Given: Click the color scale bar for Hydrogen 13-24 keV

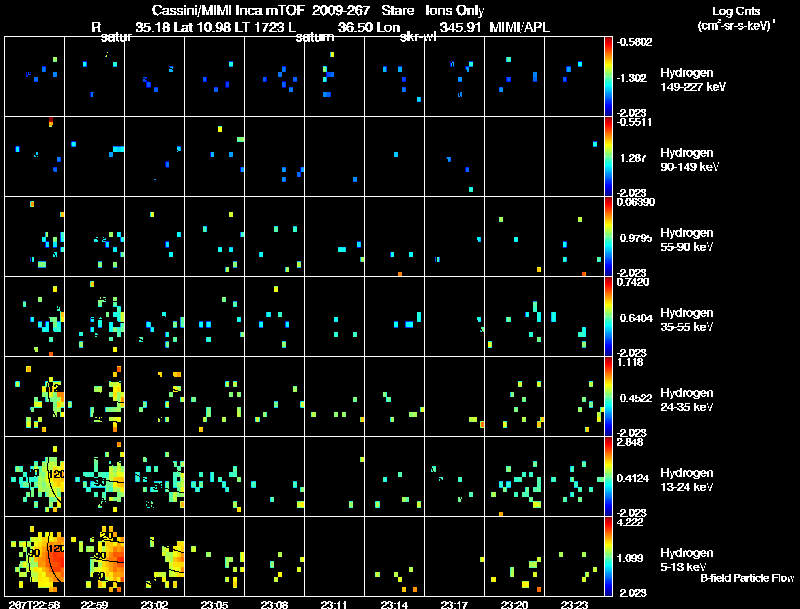Looking at the screenshot, I should 608,476.
